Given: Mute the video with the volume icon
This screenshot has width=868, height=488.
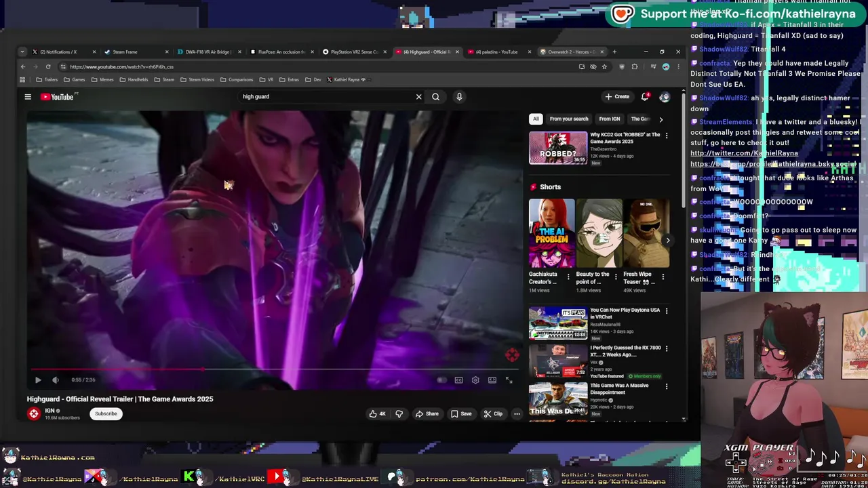Looking at the screenshot, I should [x=56, y=380].
